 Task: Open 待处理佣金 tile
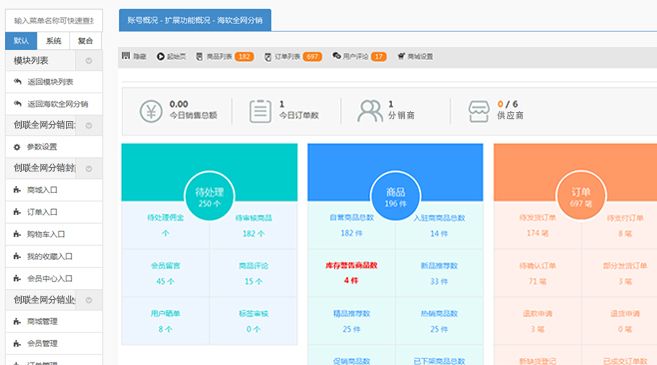166,225
